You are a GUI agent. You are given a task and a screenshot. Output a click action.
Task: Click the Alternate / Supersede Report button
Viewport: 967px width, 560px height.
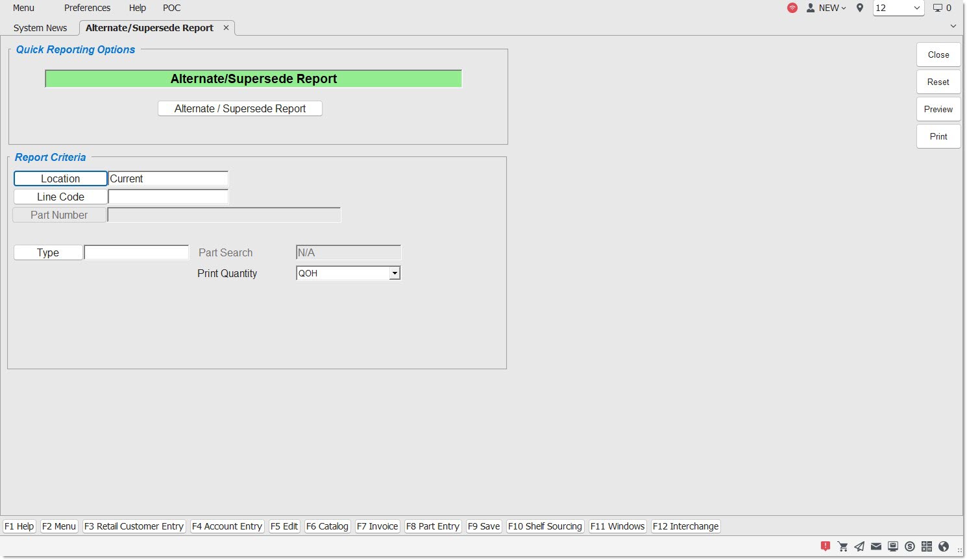pos(240,108)
